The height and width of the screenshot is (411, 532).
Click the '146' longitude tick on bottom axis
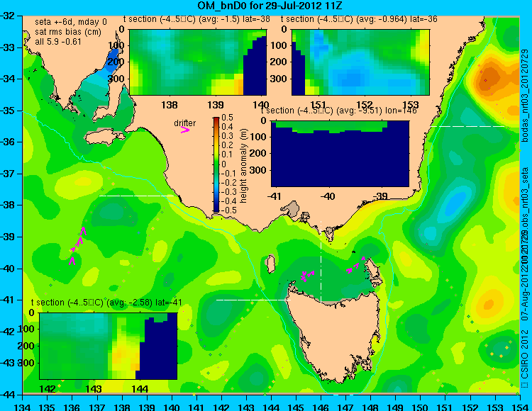[321, 406]
